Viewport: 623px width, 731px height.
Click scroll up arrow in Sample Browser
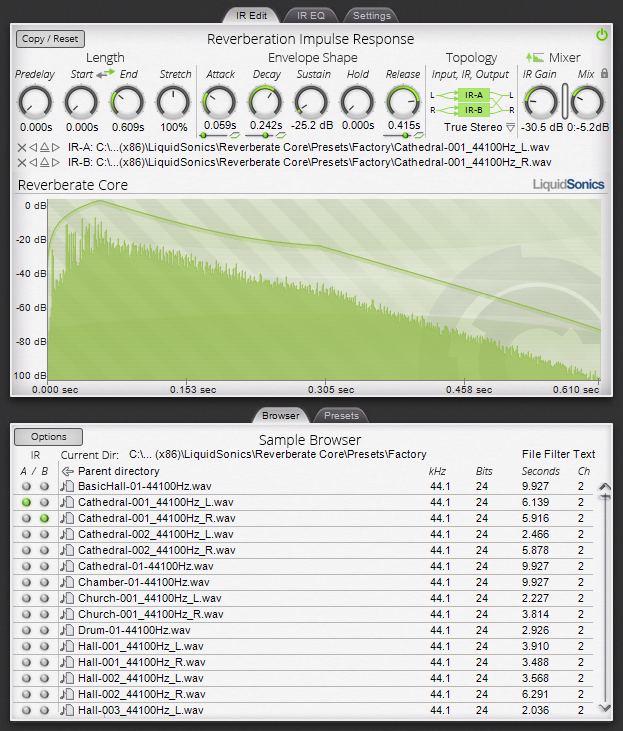coord(605,486)
